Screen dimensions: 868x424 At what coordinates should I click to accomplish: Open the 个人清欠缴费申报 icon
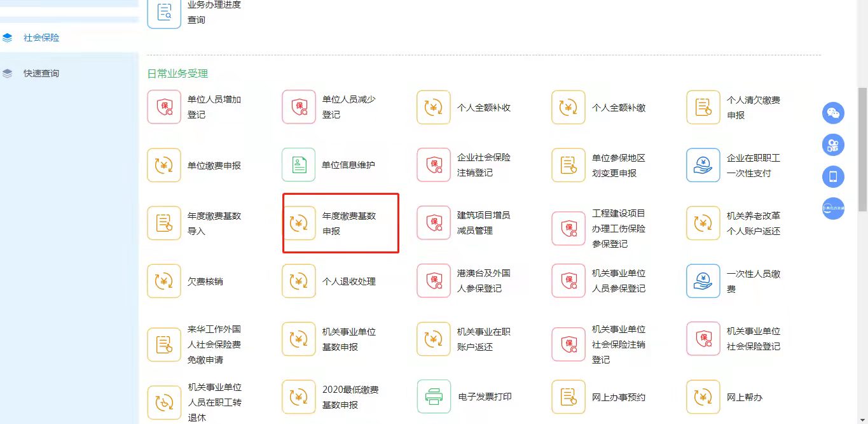coord(703,107)
